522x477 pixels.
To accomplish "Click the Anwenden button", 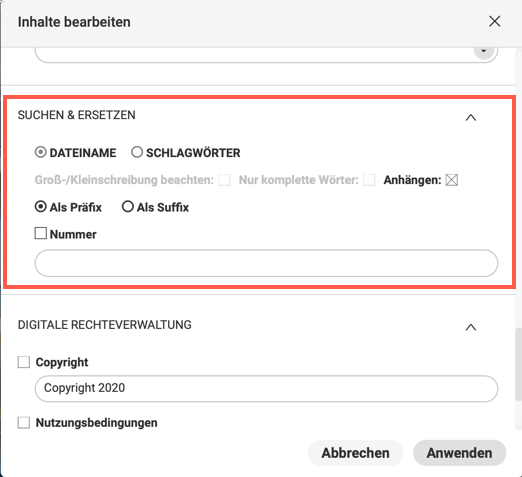I will (x=459, y=453).
